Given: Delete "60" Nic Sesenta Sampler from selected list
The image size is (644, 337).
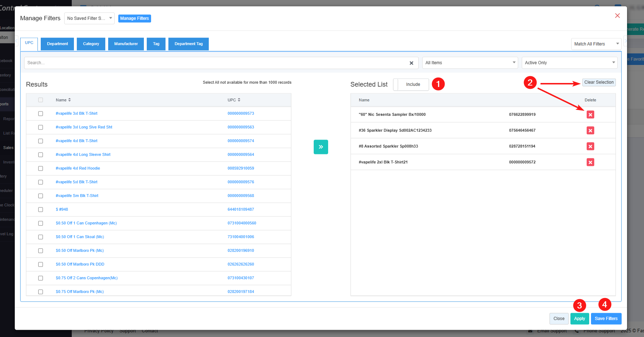Looking at the screenshot, I should pos(590,115).
